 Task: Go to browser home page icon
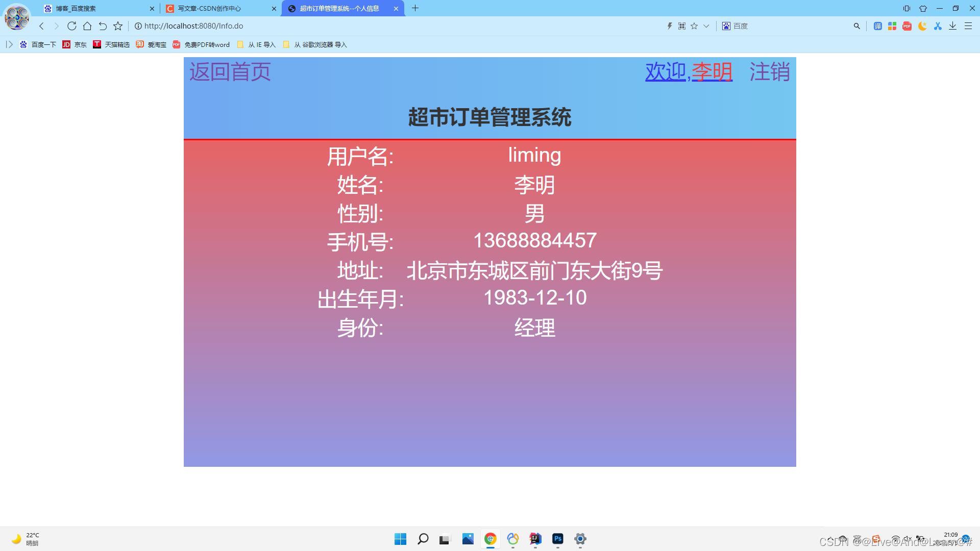click(87, 26)
